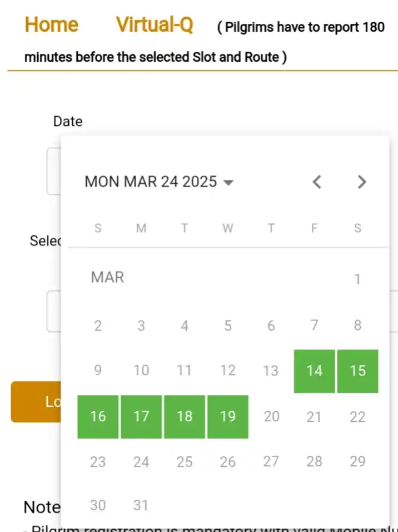Select available date 15 in March

(x=357, y=371)
